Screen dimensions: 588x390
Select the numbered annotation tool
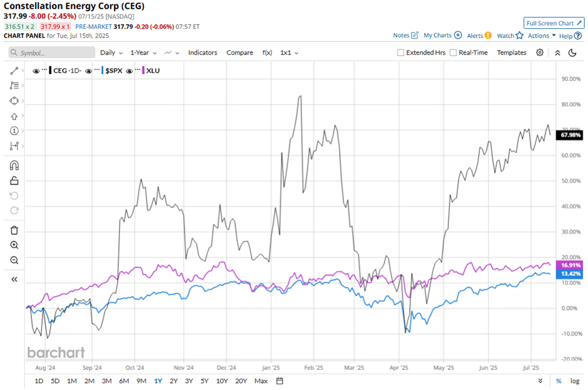click(x=14, y=131)
